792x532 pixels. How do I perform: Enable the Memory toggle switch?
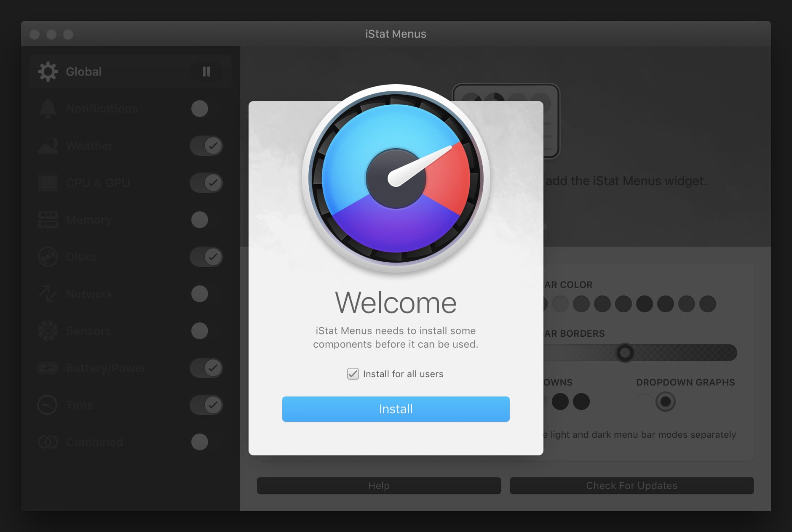tap(200, 220)
